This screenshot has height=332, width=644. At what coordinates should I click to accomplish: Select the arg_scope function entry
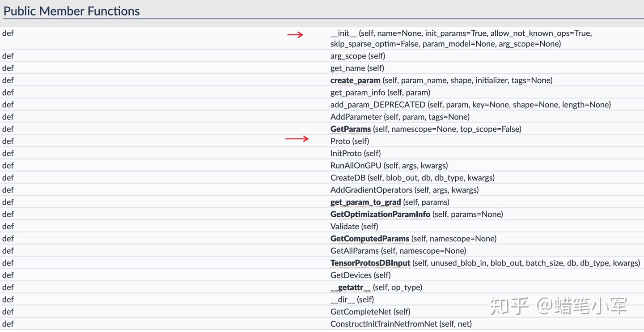coord(357,56)
